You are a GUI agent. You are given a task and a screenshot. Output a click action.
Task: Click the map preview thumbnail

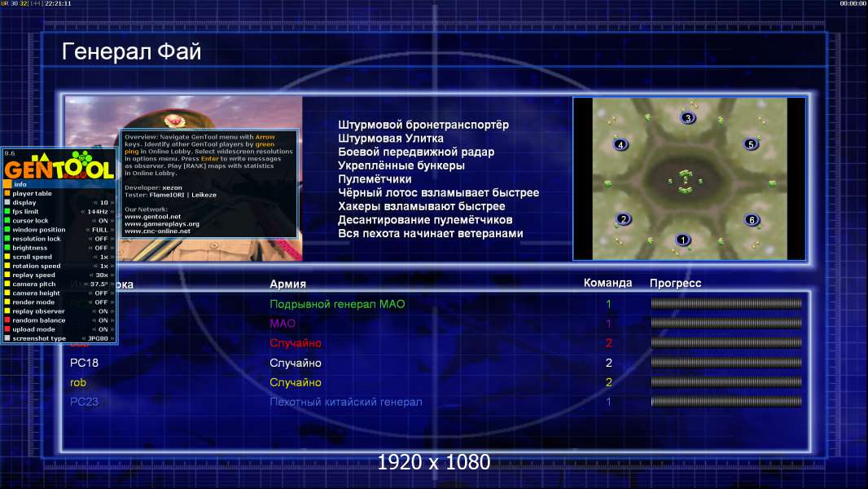click(x=689, y=178)
